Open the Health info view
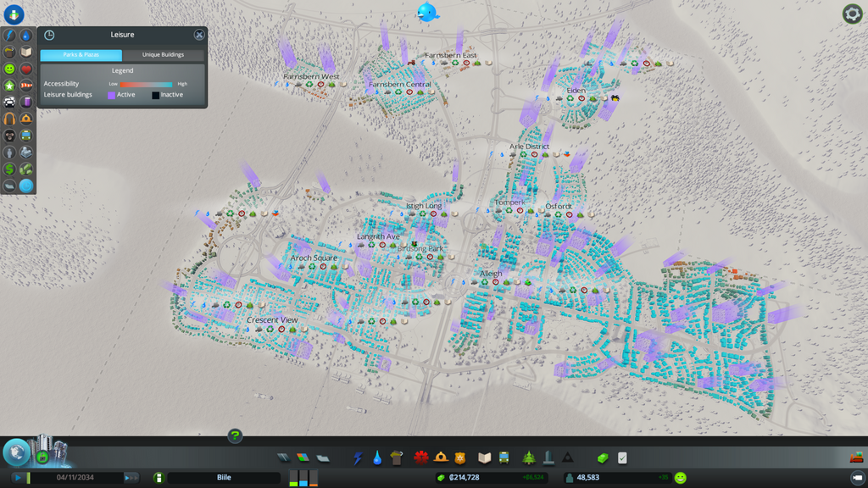 click(x=26, y=69)
